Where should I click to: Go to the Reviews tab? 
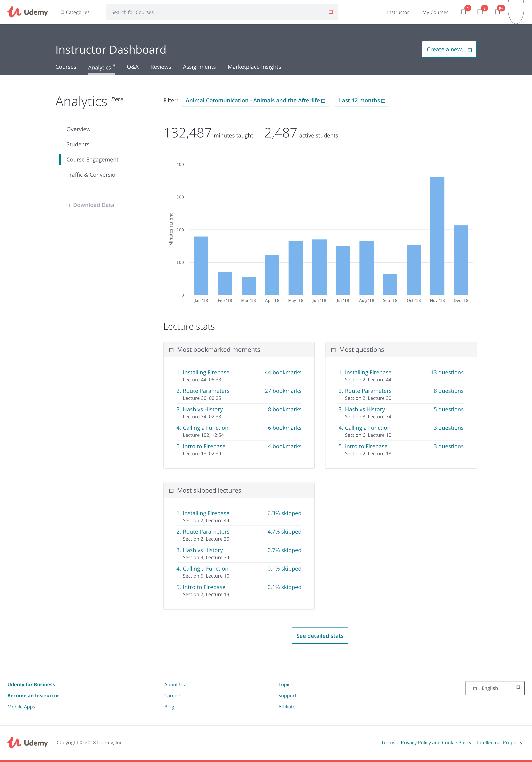coord(161,67)
